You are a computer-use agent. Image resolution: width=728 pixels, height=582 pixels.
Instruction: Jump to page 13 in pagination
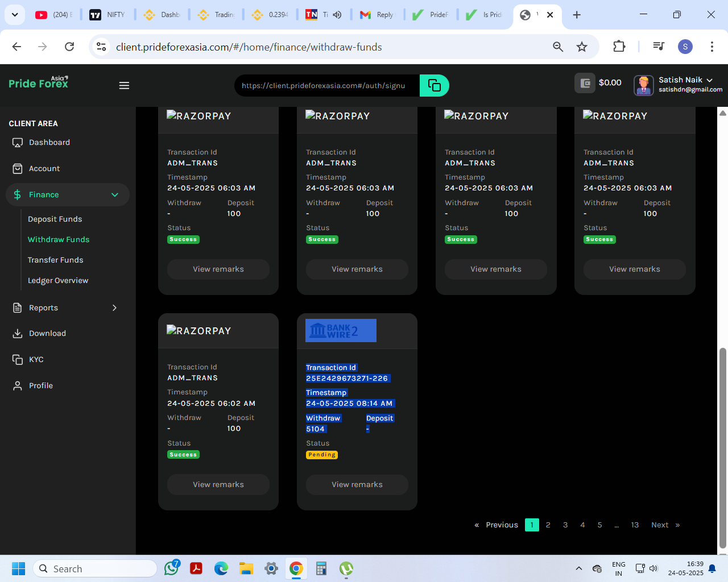(x=635, y=525)
